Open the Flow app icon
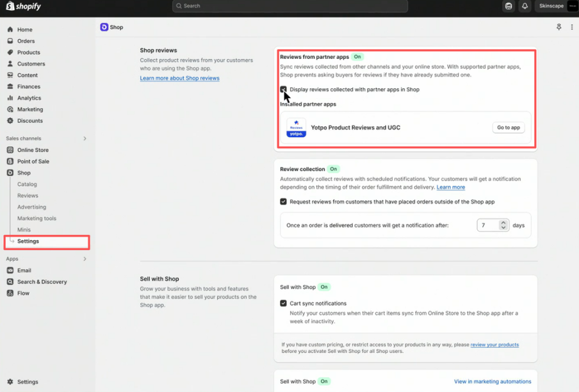Image resolution: width=579 pixels, height=392 pixels. point(10,293)
